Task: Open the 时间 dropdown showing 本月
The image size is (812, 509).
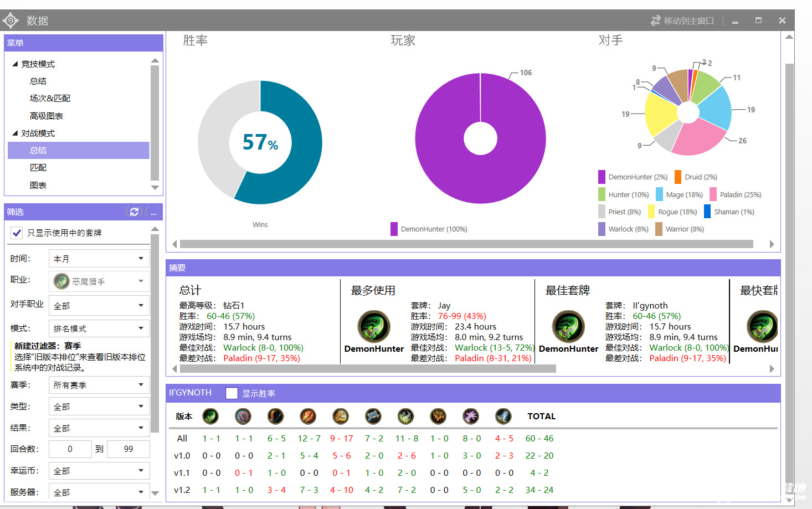Action: pos(99,259)
